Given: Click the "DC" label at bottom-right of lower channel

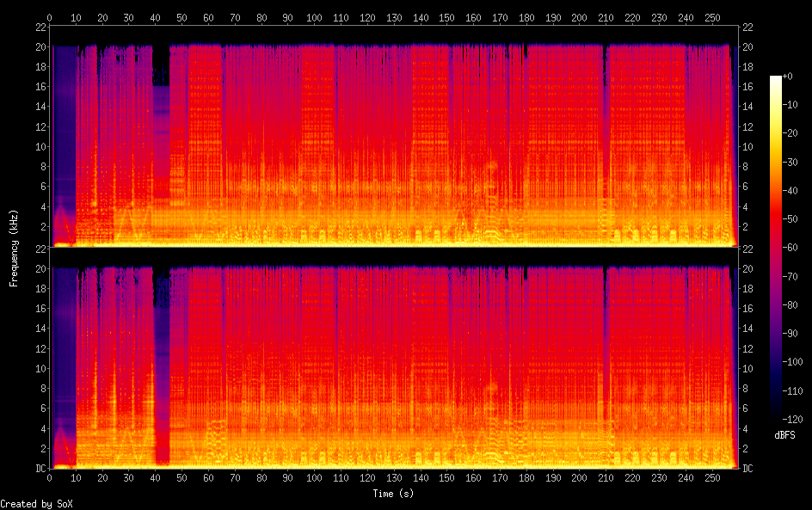Looking at the screenshot, I should tap(747, 468).
